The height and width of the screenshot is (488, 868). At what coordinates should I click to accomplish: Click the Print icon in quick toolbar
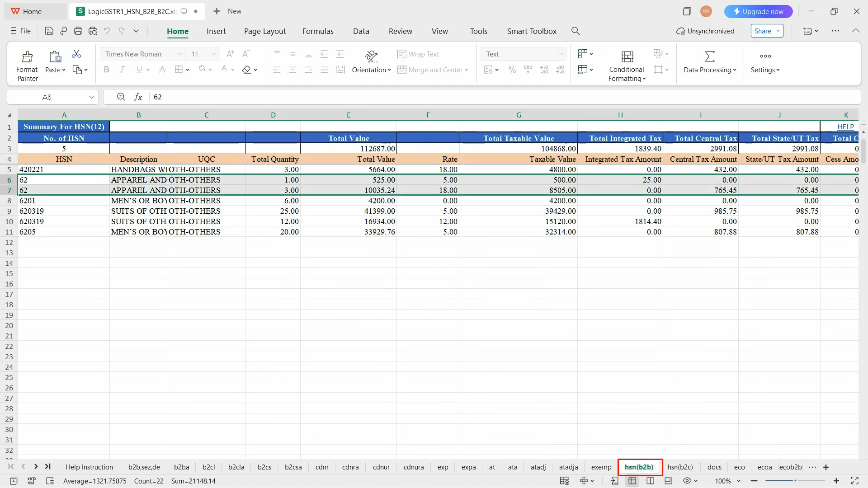[x=78, y=31]
